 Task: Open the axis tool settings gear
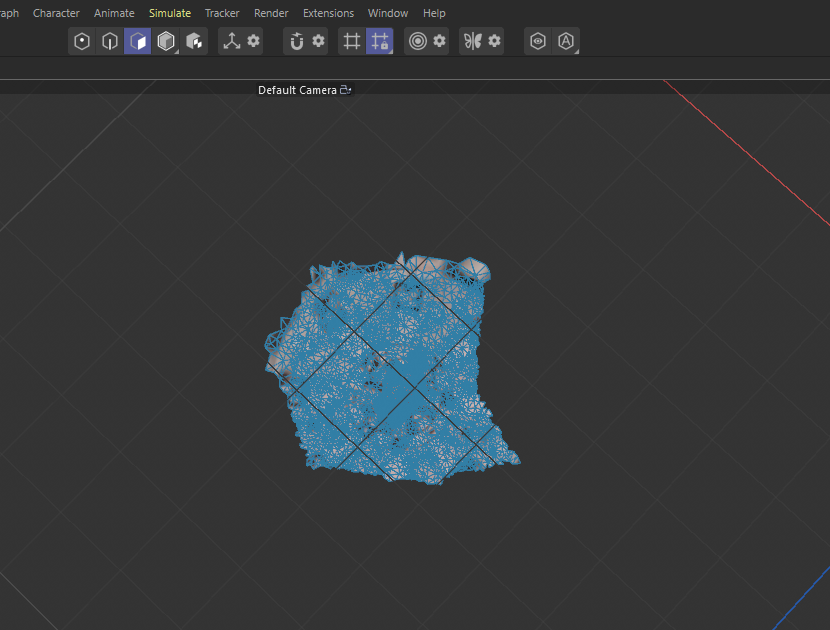[253, 41]
